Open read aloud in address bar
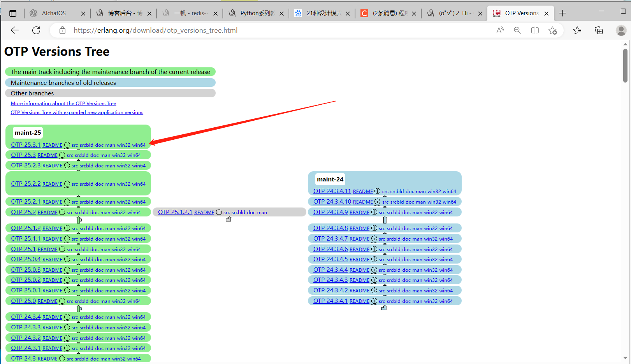631x364 pixels. coord(500,30)
